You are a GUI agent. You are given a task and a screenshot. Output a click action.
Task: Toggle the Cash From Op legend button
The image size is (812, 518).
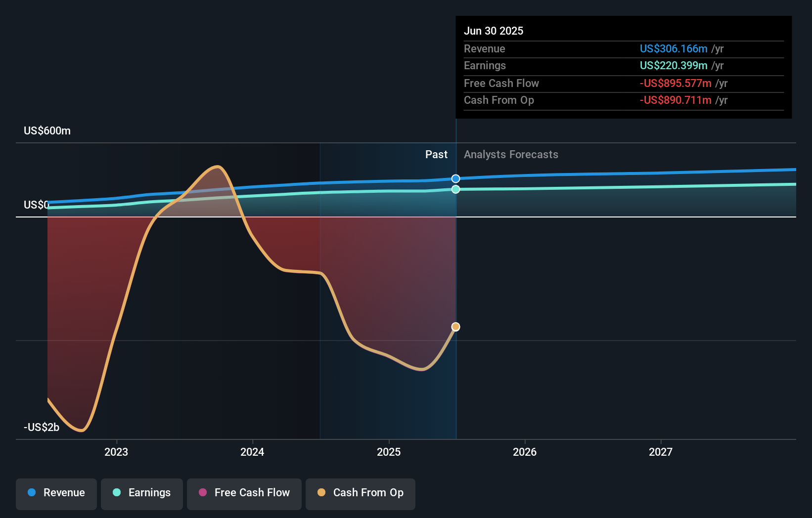point(361,494)
